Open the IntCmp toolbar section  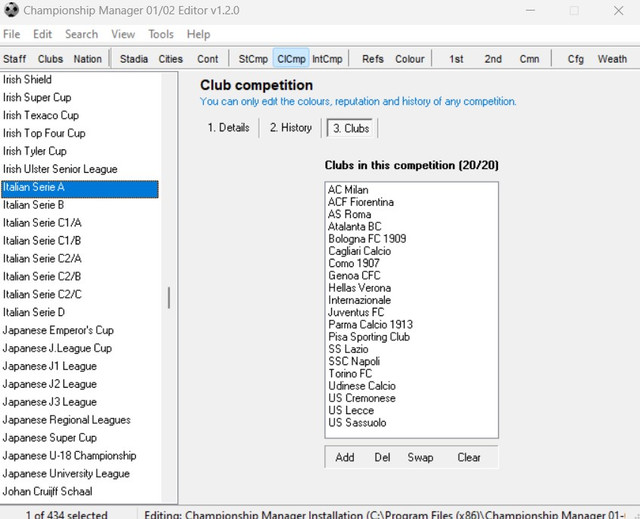[x=327, y=59]
